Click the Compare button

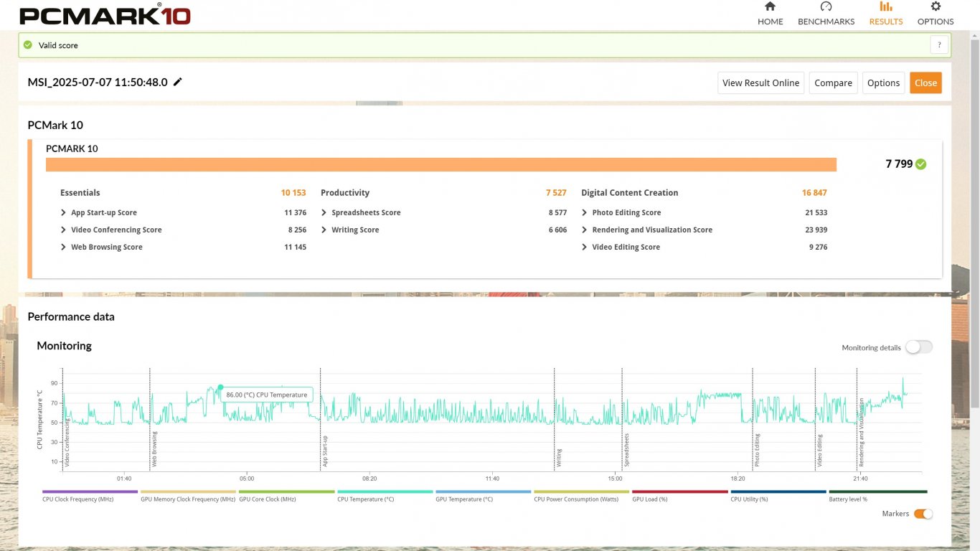click(x=833, y=83)
